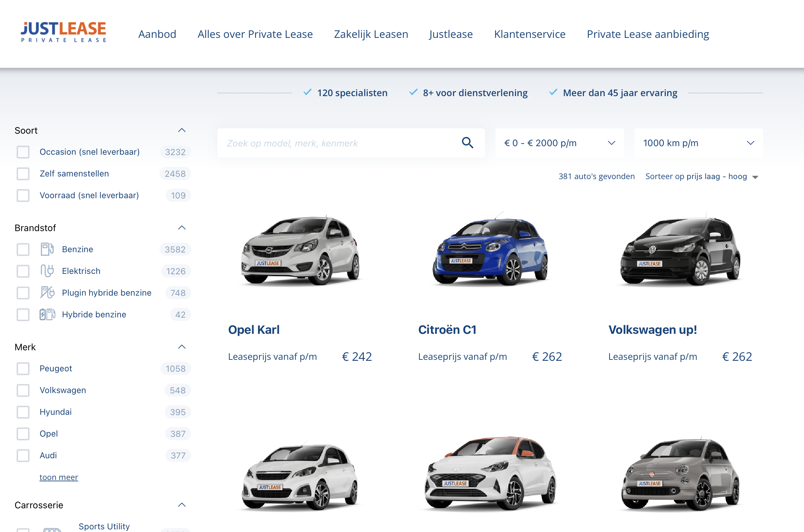Open the Aanbod menu
The width and height of the screenshot is (804, 532).
(x=157, y=34)
